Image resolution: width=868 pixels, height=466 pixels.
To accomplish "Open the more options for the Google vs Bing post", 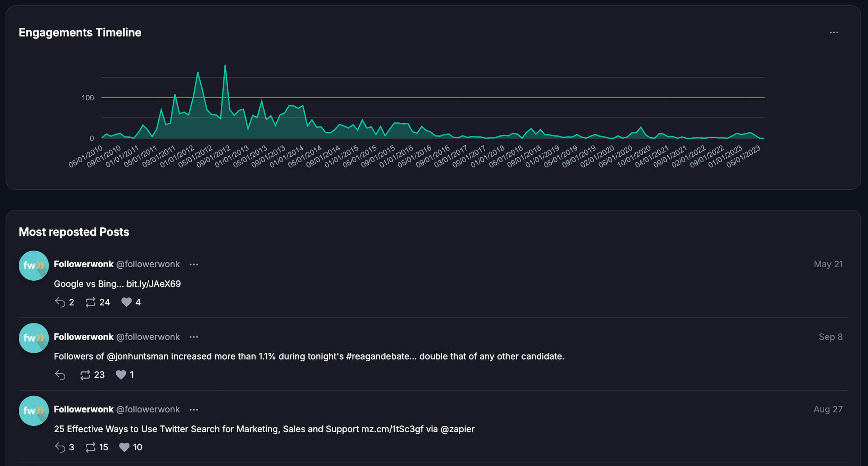I will (x=194, y=264).
